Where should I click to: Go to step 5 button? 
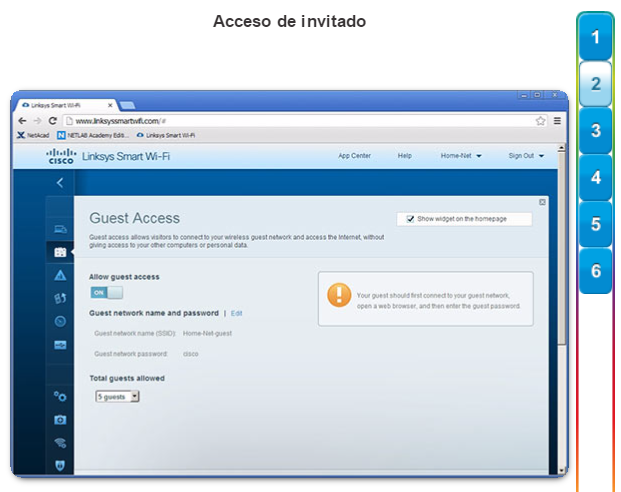pyautogui.click(x=595, y=224)
